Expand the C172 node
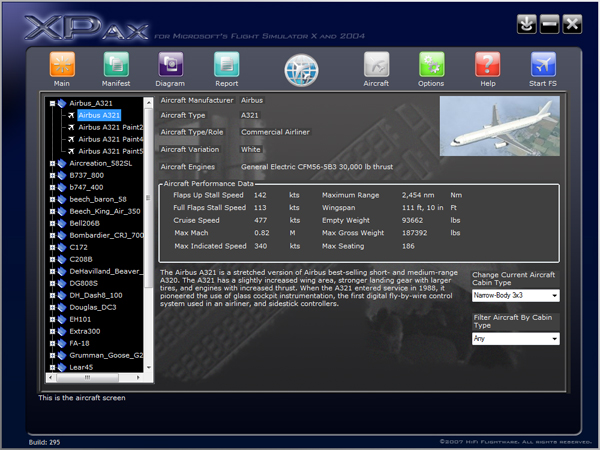 (52, 248)
